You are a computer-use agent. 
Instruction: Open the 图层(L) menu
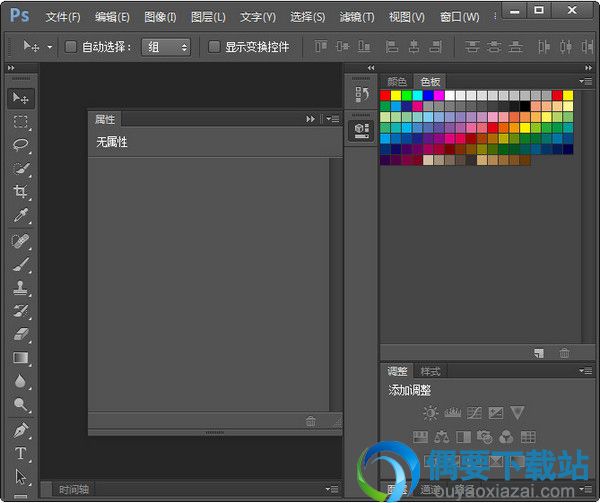point(208,17)
